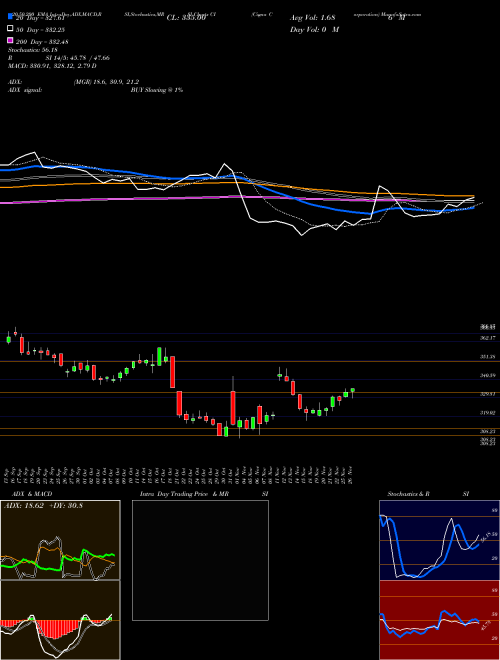Click the 319.02 price axis label
500x660 pixels.
tap(489, 413)
